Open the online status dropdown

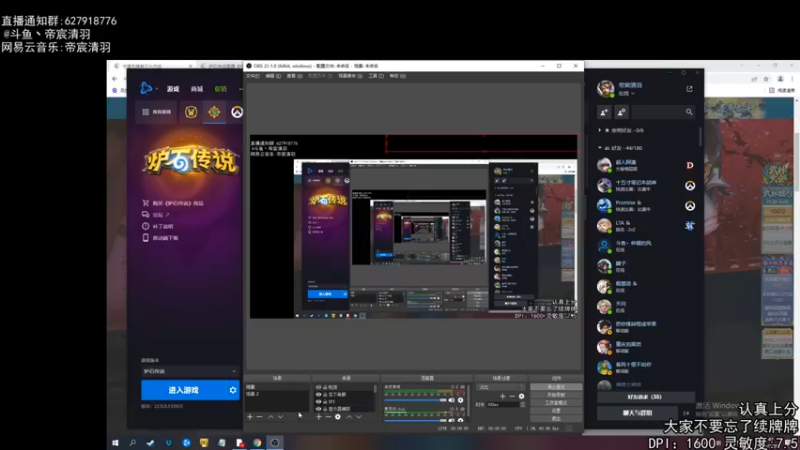[627, 94]
